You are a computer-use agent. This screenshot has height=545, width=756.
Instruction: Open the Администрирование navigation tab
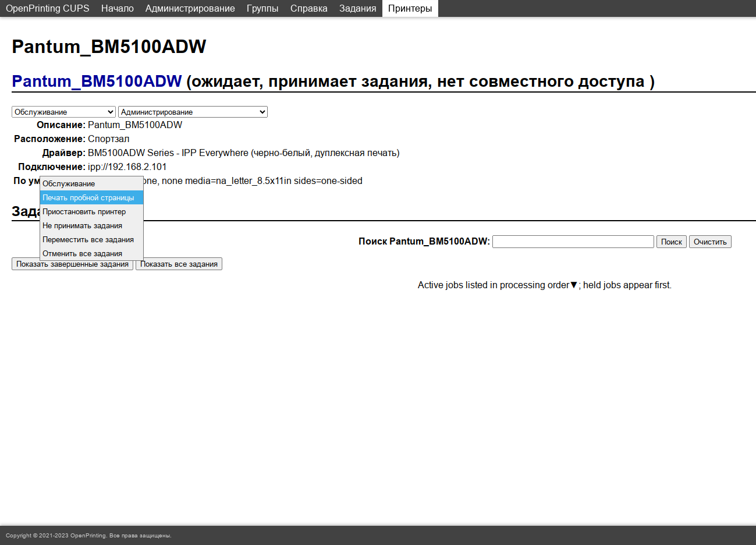tap(190, 8)
